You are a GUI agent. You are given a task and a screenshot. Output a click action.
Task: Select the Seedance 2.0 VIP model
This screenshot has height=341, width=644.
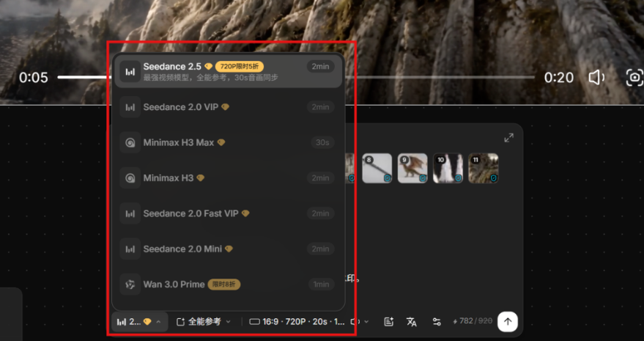(x=228, y=107)
